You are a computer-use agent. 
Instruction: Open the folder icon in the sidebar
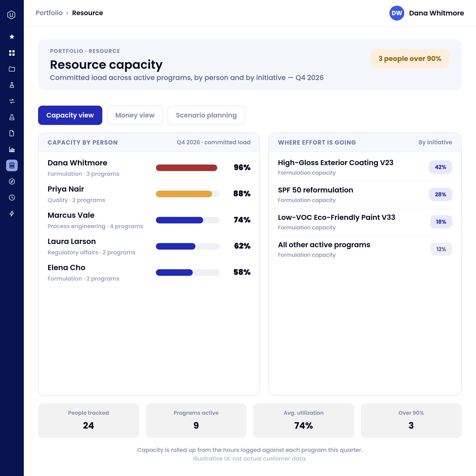point(12,69)
